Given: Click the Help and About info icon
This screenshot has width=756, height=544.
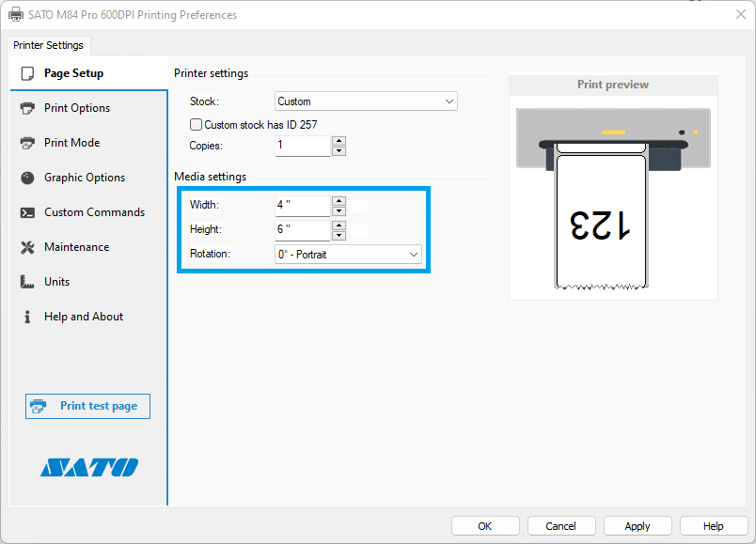Looking at the screenshot, I should 27,317.
